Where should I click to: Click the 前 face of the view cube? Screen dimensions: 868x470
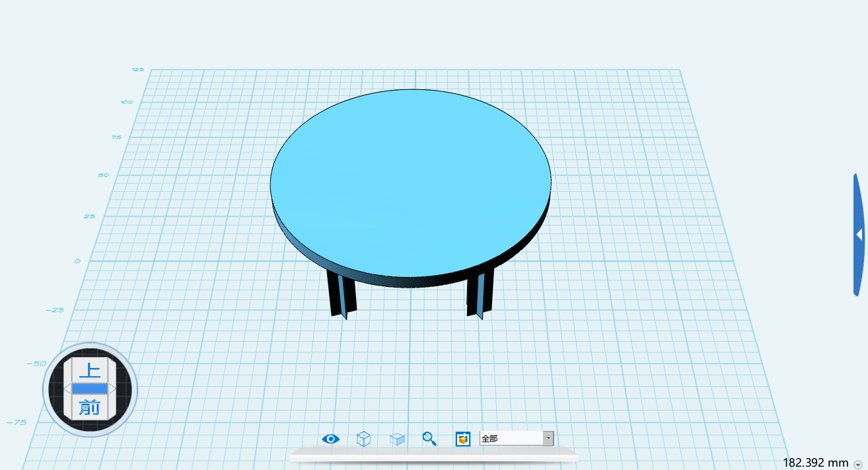pos(90,407)
